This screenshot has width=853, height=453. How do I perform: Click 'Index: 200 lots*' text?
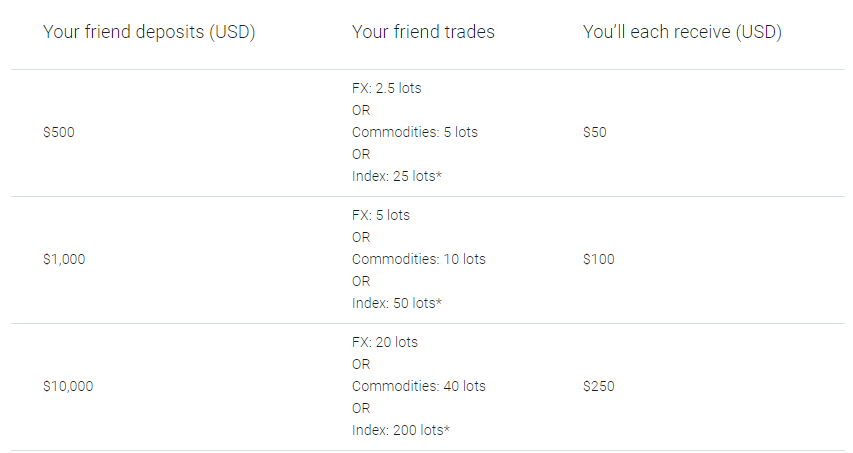(400, 430)
